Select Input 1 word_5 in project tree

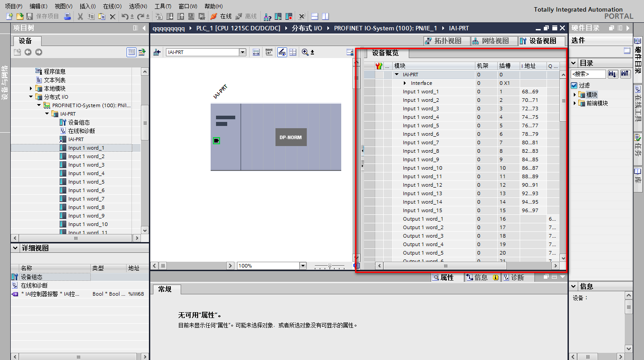point(86,182)
